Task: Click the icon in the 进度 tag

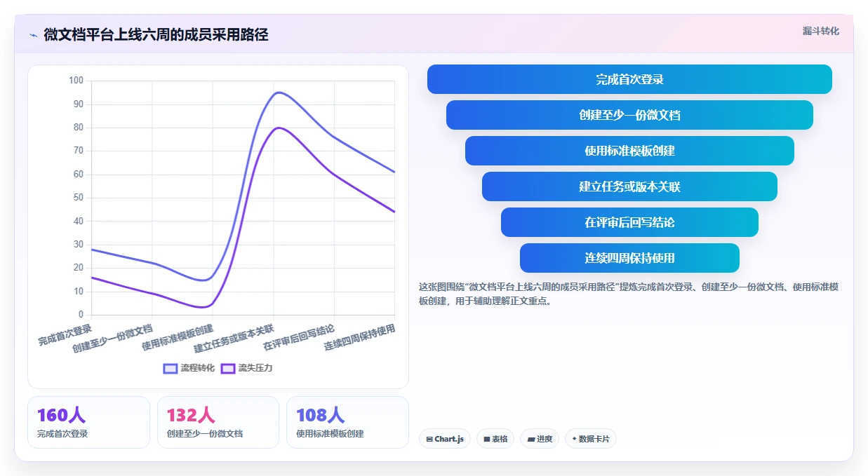Action: (x=531, y=440)
